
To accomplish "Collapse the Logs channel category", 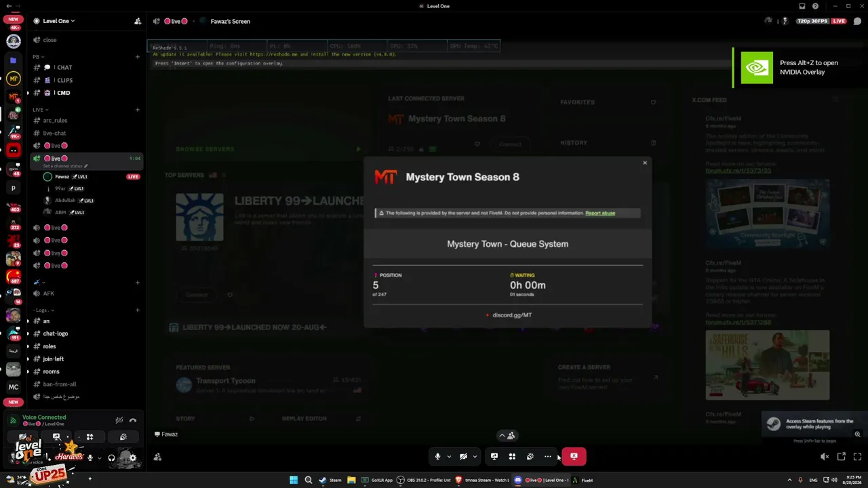I will [x=45, y=310].
